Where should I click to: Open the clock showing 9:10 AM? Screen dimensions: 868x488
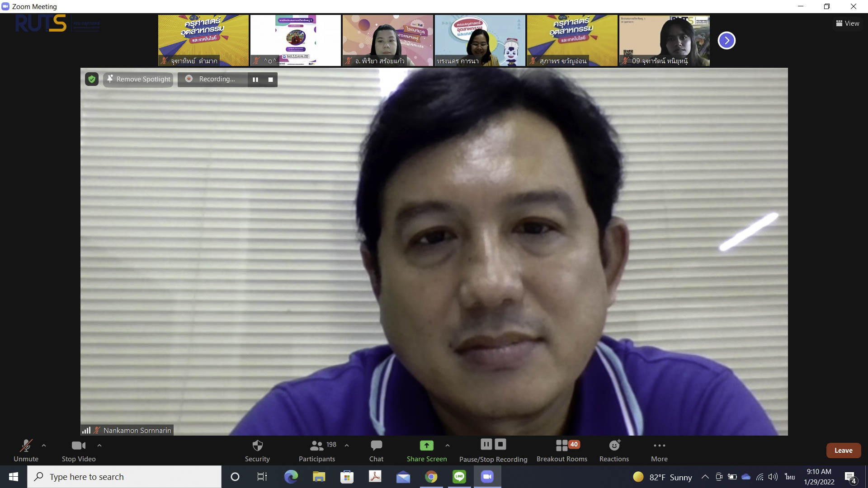pos(819,477)
